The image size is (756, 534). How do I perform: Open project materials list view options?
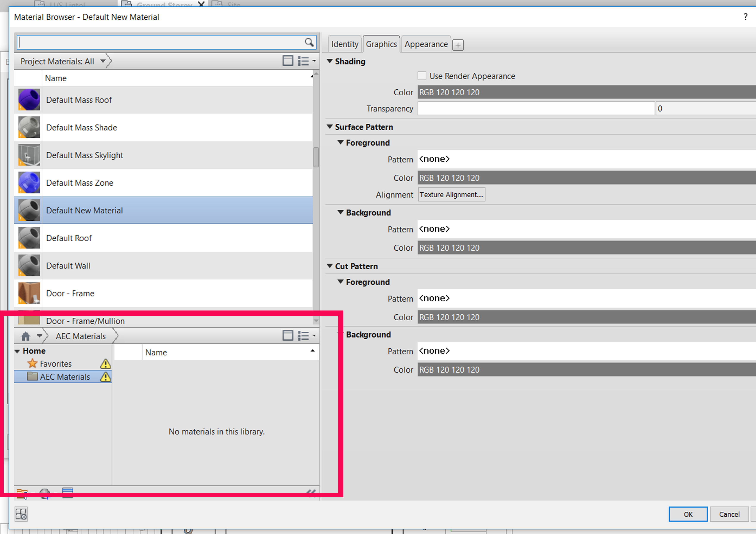(307, 61)
